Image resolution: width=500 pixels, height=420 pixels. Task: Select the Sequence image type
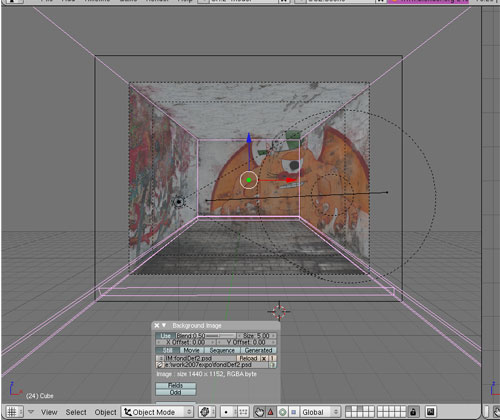pos(222,350)
